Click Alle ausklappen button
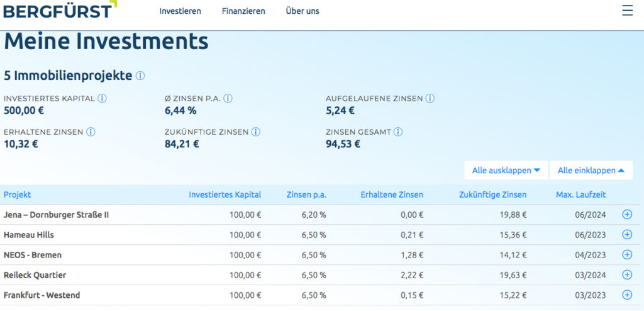 (x=506, y=171)
